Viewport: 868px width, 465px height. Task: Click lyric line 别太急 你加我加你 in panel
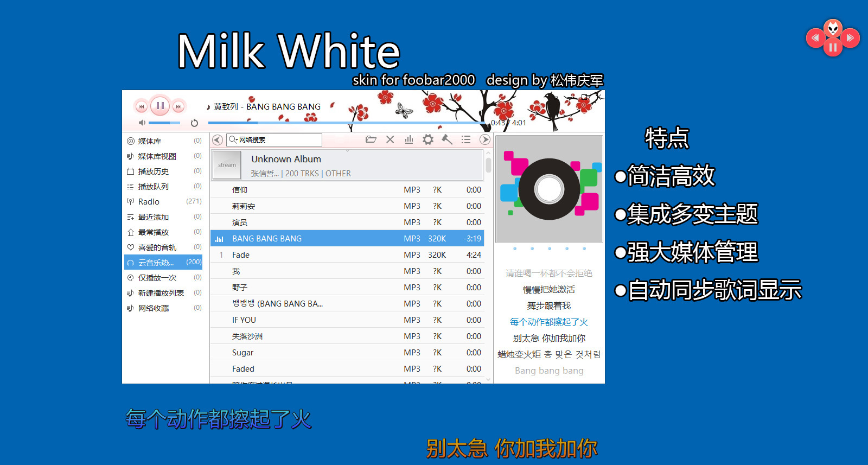point(549,339)
